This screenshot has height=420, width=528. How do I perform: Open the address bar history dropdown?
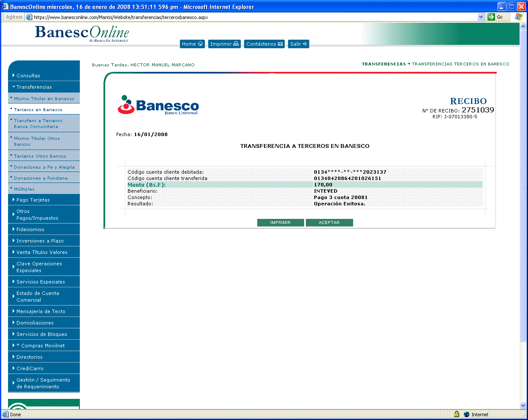point(481,17)
